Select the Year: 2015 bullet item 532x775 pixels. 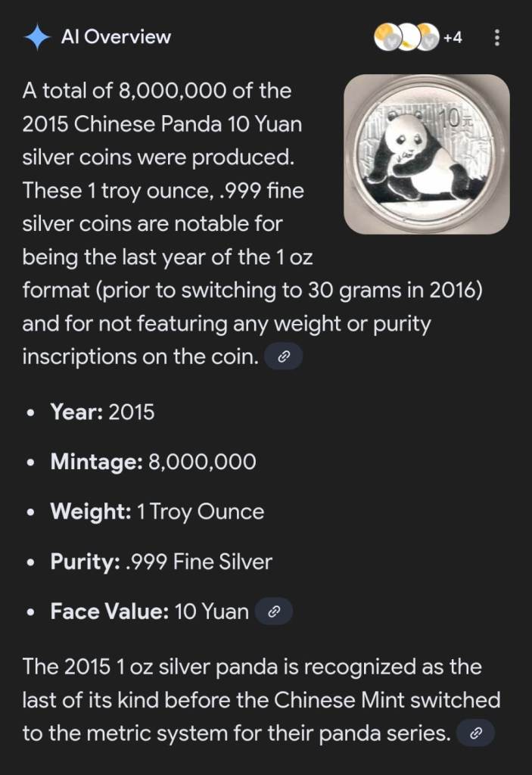click(x=102, y=412)
